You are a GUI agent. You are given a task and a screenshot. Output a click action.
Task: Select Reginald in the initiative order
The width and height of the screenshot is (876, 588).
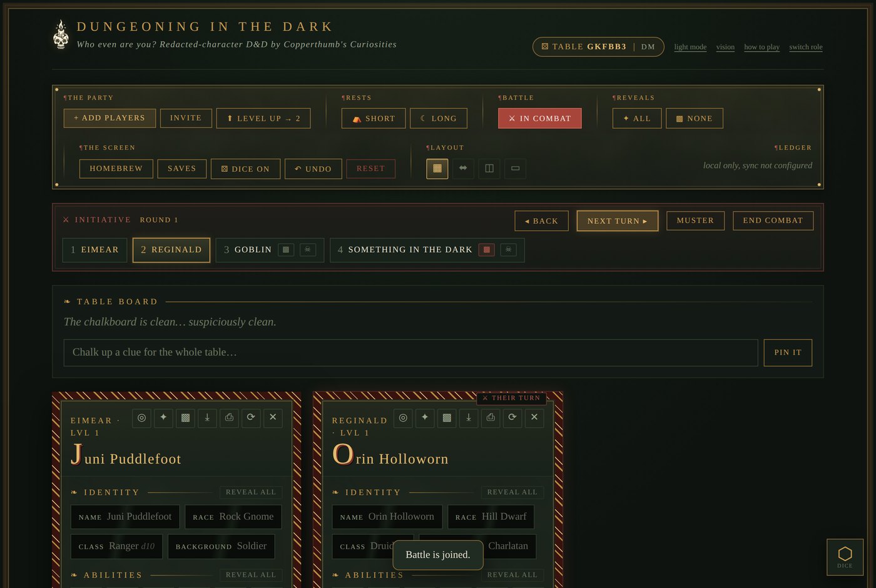coord(171,250)
